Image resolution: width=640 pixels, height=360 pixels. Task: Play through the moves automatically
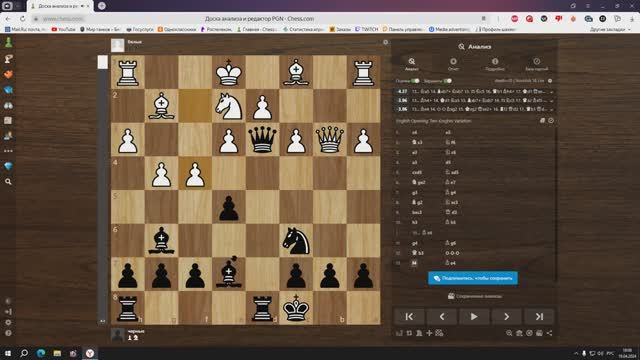pos(474,317)
